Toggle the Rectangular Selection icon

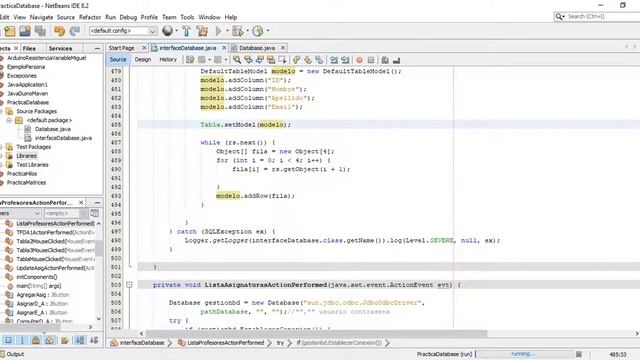click(282, 60)
